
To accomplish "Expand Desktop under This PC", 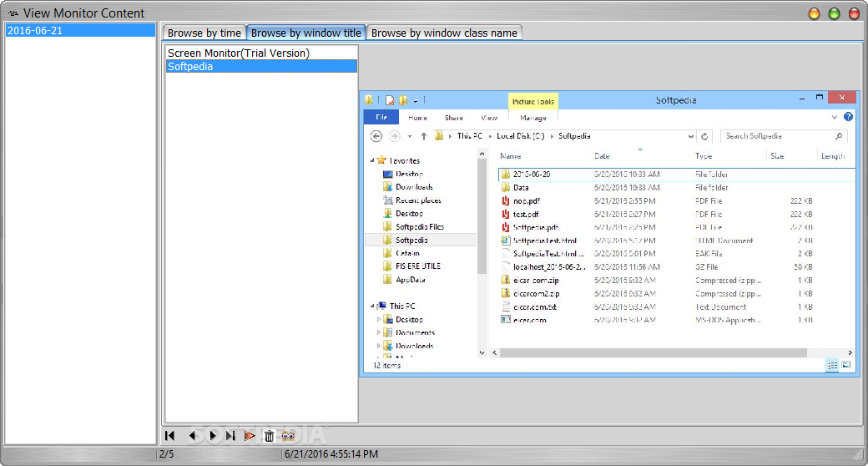I will [x=379, y=320].
